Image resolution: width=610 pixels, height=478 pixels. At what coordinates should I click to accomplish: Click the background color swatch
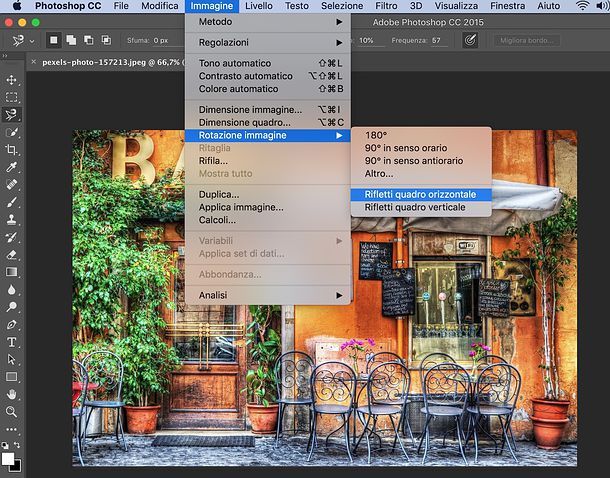17,467
